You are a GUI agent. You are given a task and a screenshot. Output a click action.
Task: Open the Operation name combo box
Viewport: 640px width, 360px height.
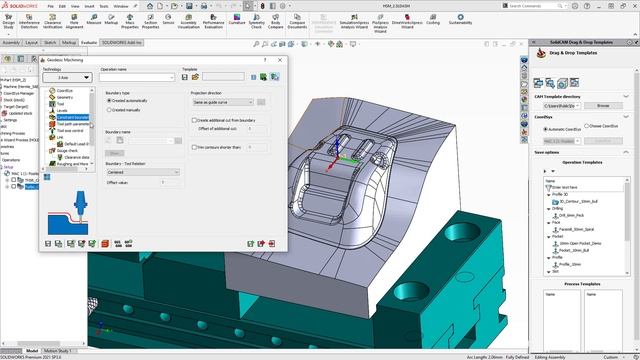137,77
